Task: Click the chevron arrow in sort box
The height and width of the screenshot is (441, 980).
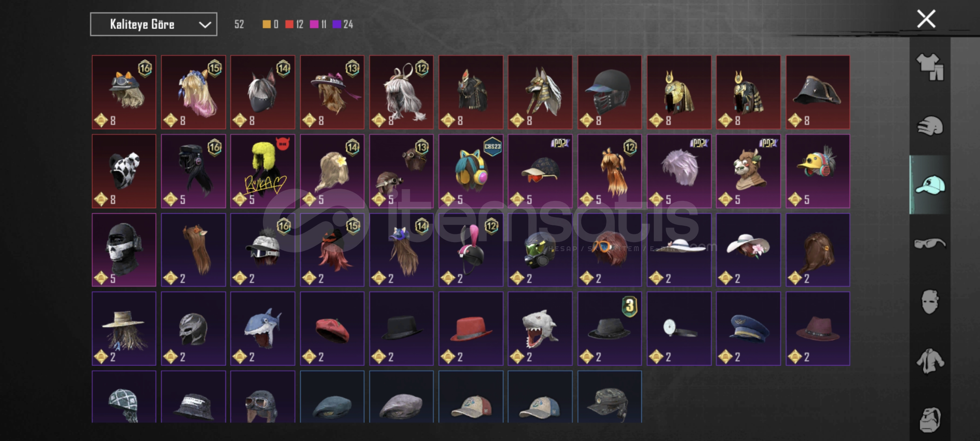Action: pyautogui.click(x=205, y=25)
